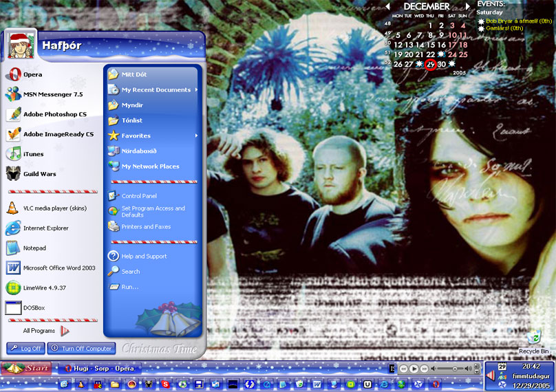
Task: Click the Internet Explorer quick launch icon
Action: [384, 384]
